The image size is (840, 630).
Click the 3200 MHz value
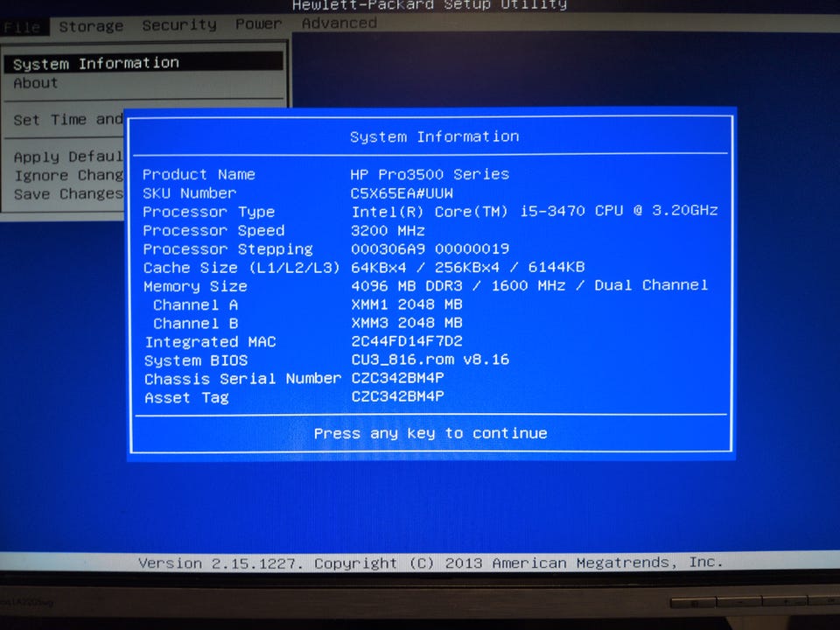tap(388, 230)
